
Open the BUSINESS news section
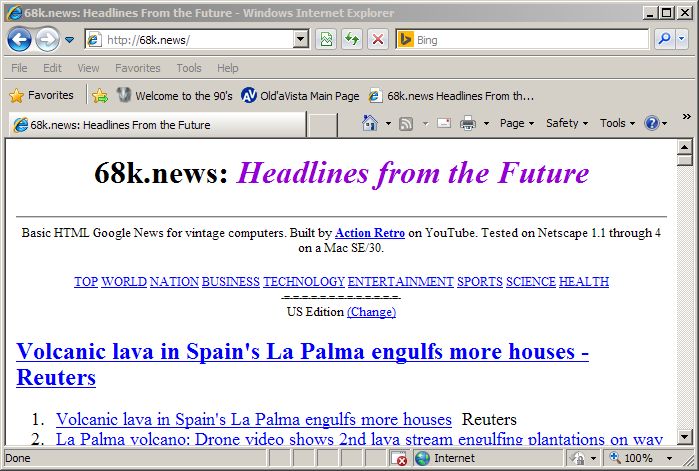pos(231,282)
